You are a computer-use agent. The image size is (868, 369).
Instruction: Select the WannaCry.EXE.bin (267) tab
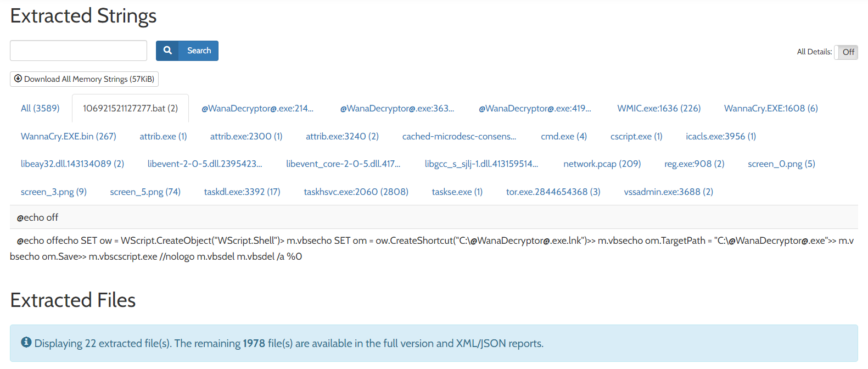[x=69, y=136]
